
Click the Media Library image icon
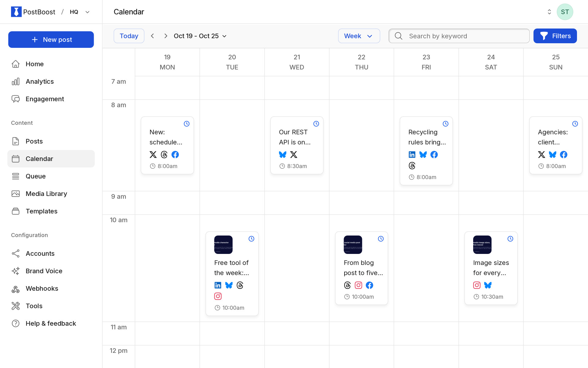tap(16, 194)
